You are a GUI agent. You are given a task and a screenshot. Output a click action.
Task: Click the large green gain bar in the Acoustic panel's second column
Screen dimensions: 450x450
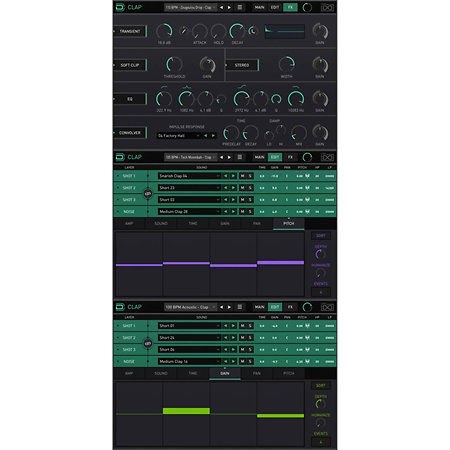186,411
